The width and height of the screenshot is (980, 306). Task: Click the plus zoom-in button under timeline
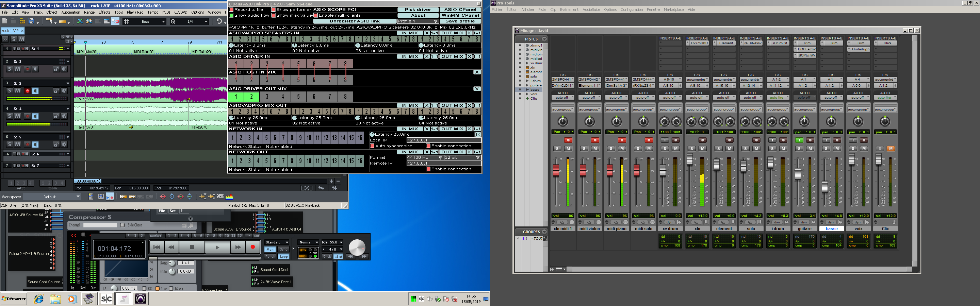[331, 181]
